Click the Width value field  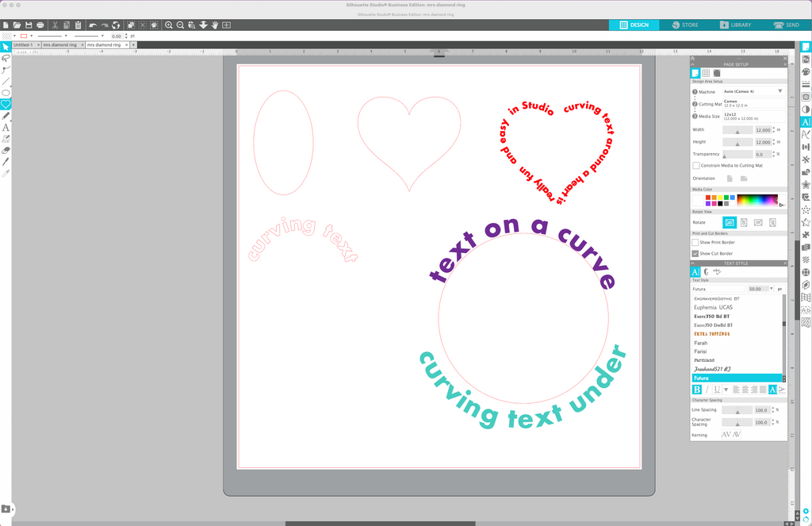click(763, 130)
